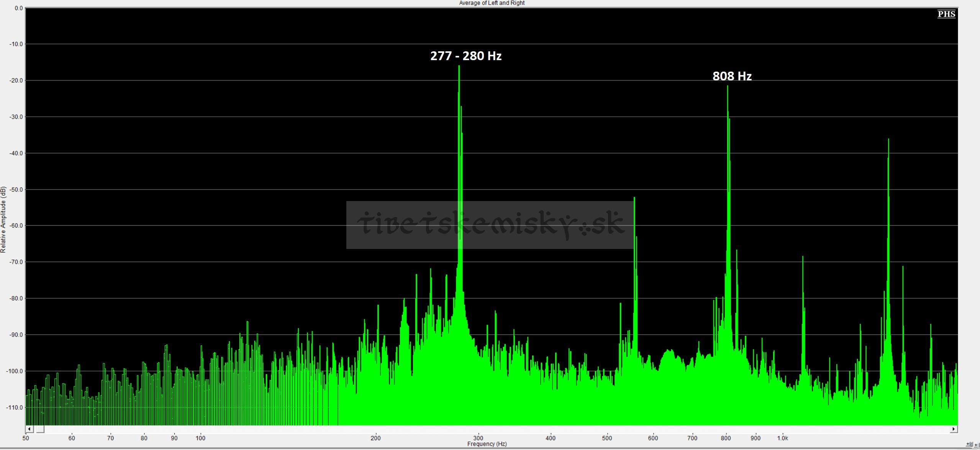Click the 1.0k frequency tick label

tap(782, 438)
